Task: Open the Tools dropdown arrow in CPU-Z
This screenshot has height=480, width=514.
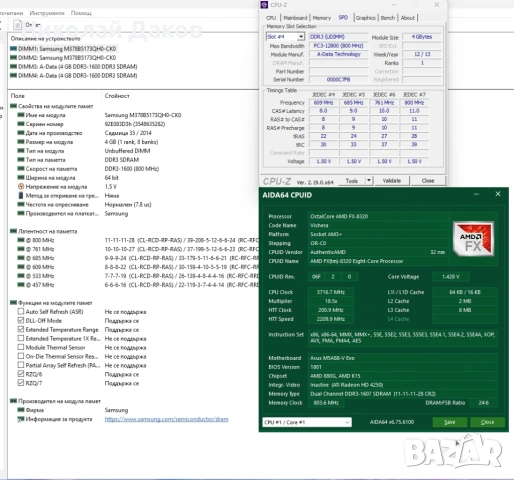Action: (x=369, y=181)
